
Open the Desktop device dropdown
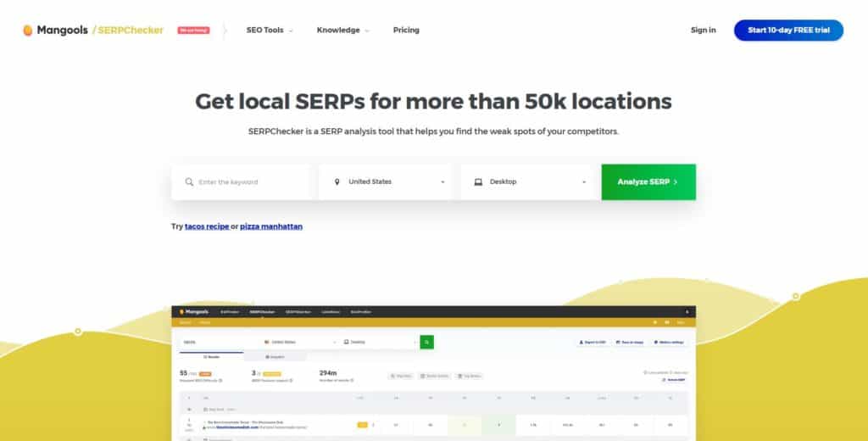[527, 181]
